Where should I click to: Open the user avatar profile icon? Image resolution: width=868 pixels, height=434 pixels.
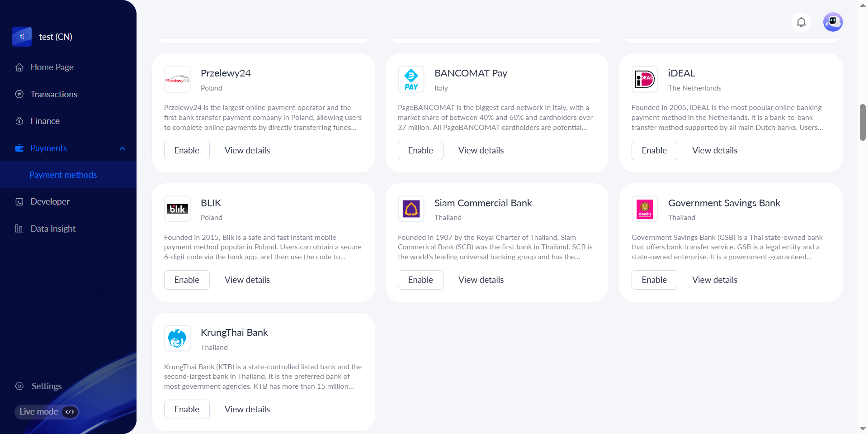[833, 22]
